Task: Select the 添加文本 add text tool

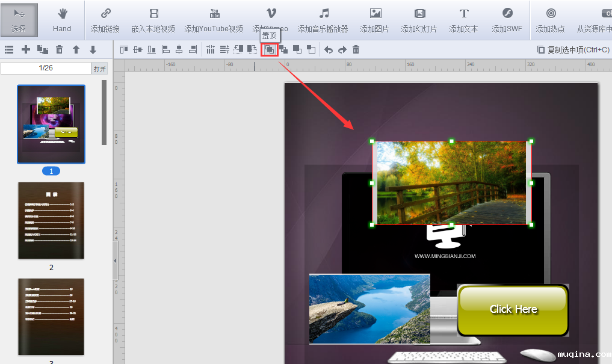Action: pos(463,20)
